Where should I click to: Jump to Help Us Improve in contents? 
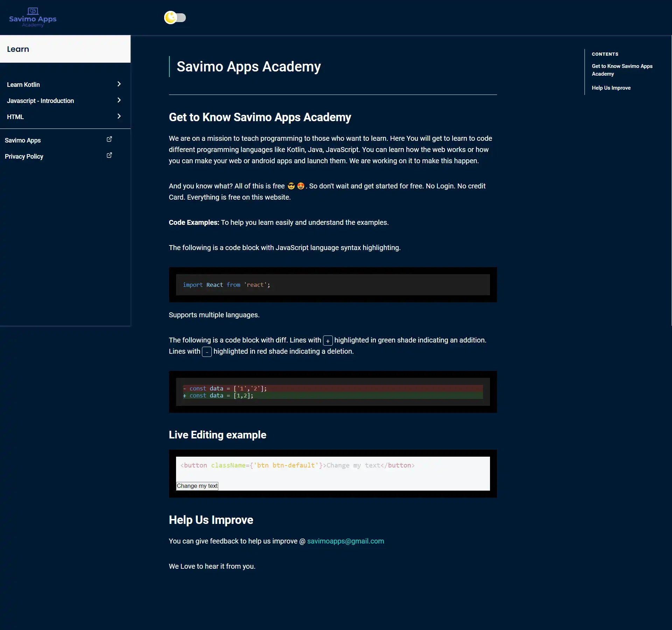pyautogui.click(x=611, y=88)
